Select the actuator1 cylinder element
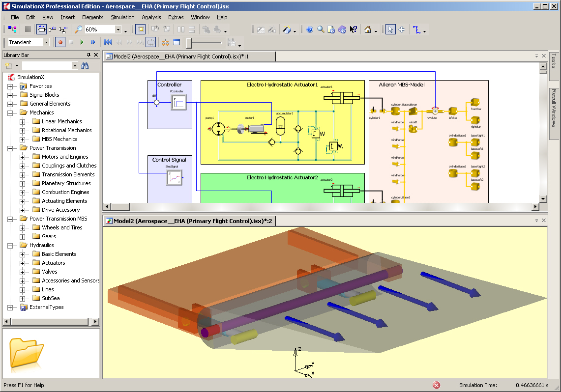561x392 pixels. (342, 98)
